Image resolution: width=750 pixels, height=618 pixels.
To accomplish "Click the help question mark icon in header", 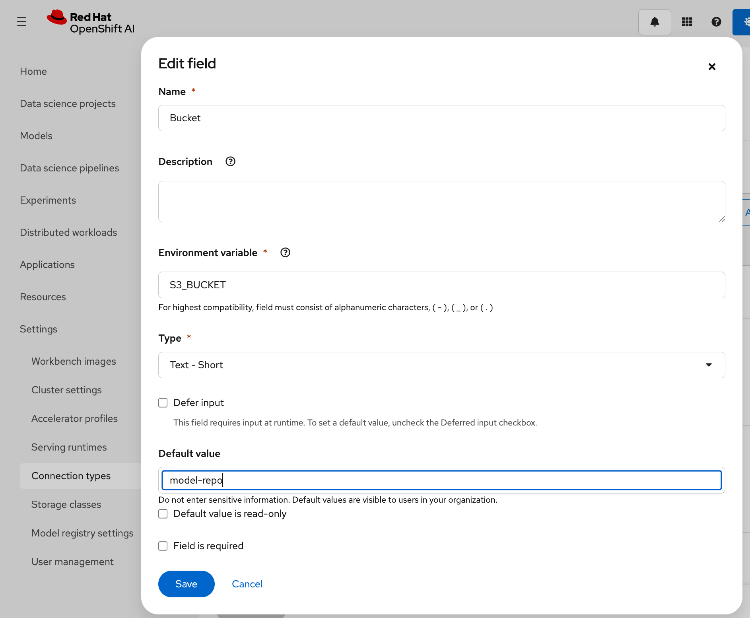I will (716, 22).
